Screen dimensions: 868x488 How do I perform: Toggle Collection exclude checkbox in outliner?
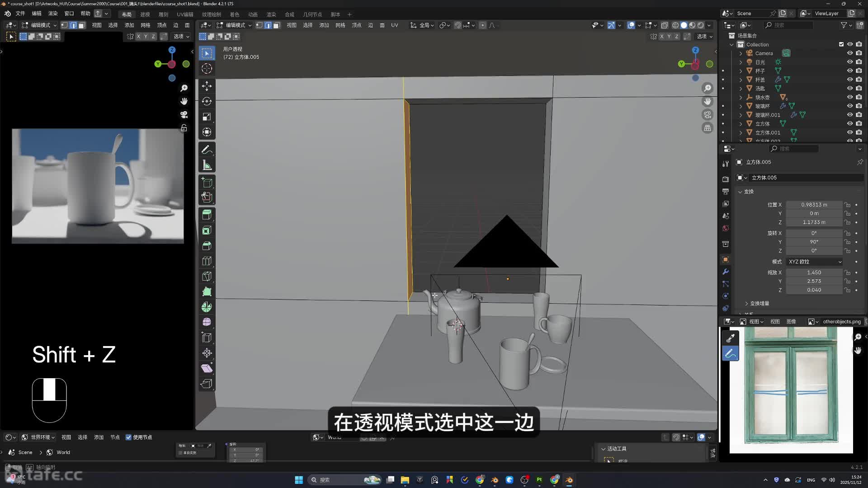pyautogui.click(x=841, y=44)
